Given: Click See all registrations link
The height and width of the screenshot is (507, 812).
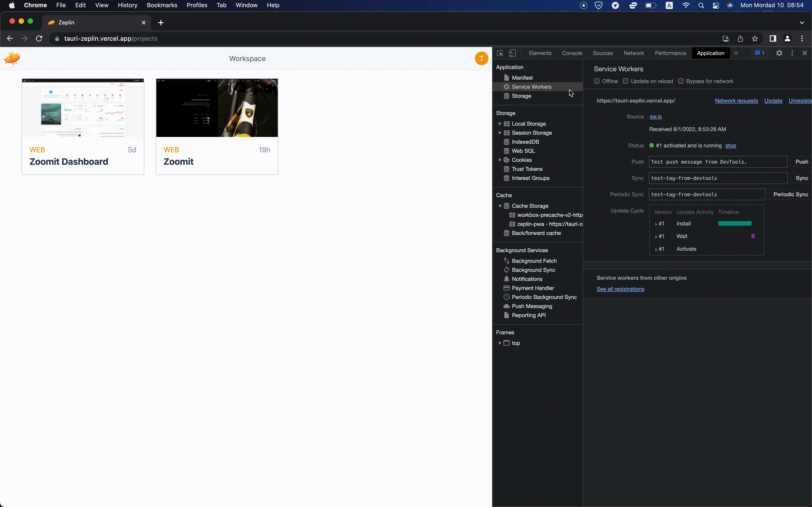Looking at the screenshot, I should [620, 289].
